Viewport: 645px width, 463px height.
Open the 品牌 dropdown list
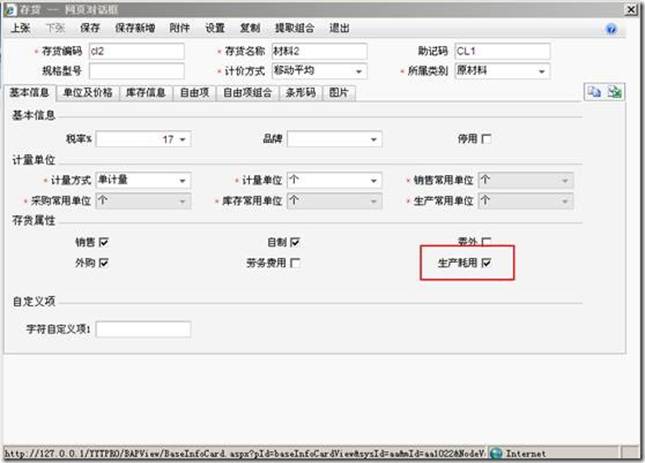(374, 140)
